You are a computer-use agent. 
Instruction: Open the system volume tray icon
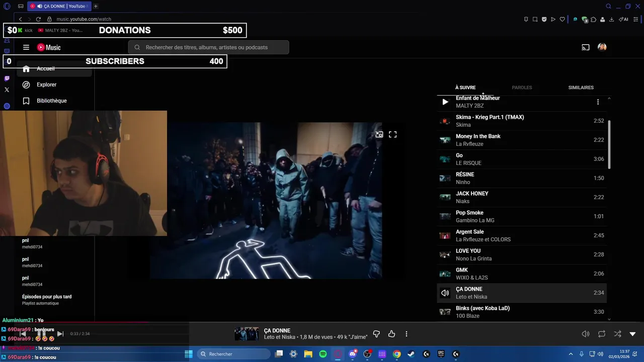(600, 354)
